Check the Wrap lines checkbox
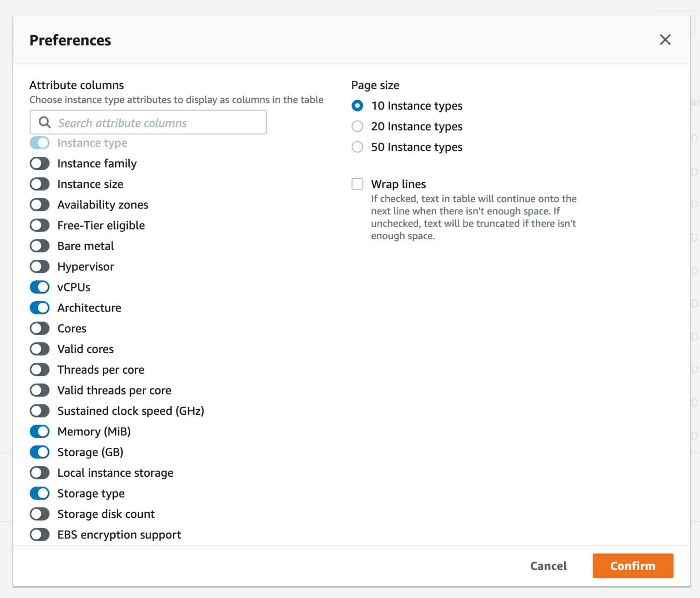700x598 pixels. 357,184
